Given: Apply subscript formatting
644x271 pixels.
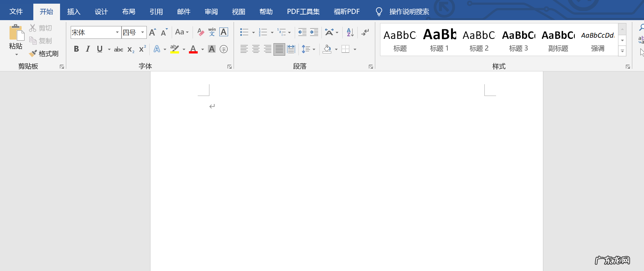Looking at the screenshot, I should pos(131,49).
